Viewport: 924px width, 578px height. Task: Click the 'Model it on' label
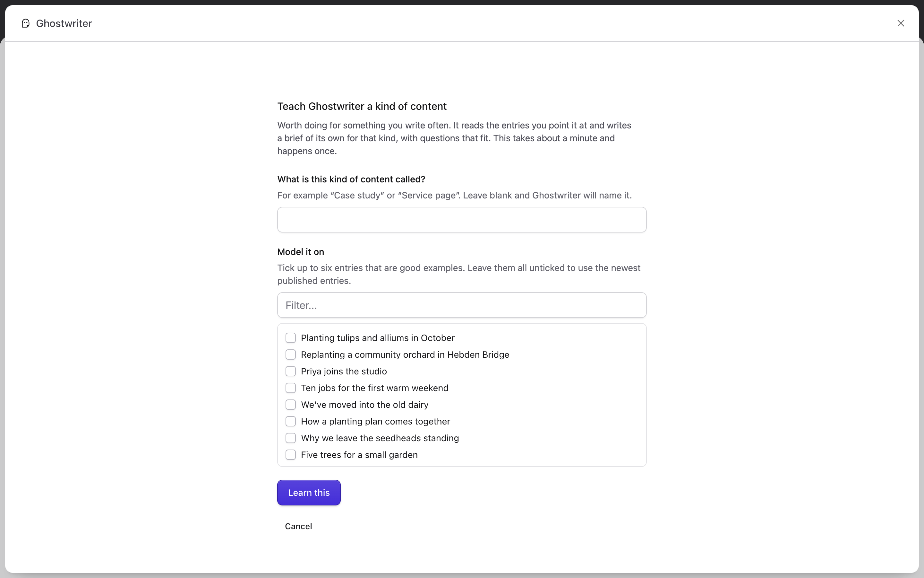point(301,252)
